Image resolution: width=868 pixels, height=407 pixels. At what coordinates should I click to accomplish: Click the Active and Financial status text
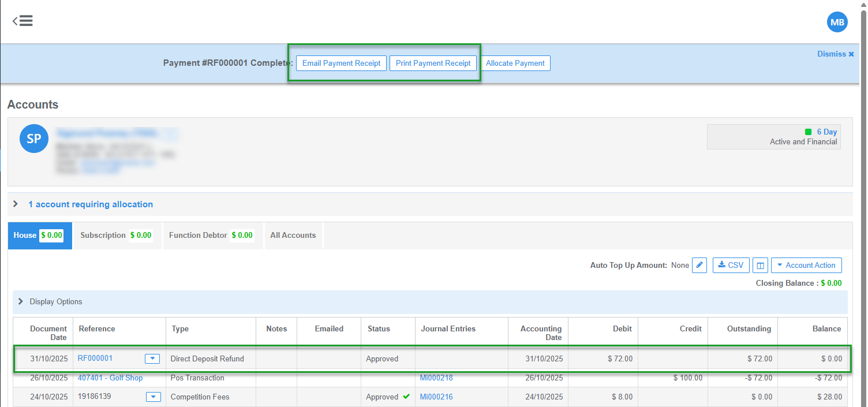pyautogui.click(x=803, y=141)
